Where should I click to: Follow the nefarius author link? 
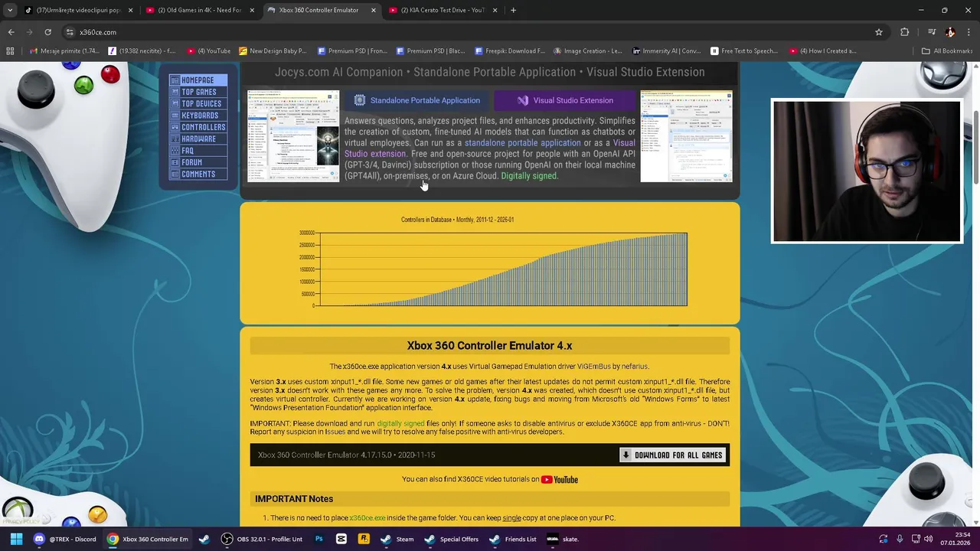pyautogui.click(x=635, y=367)
